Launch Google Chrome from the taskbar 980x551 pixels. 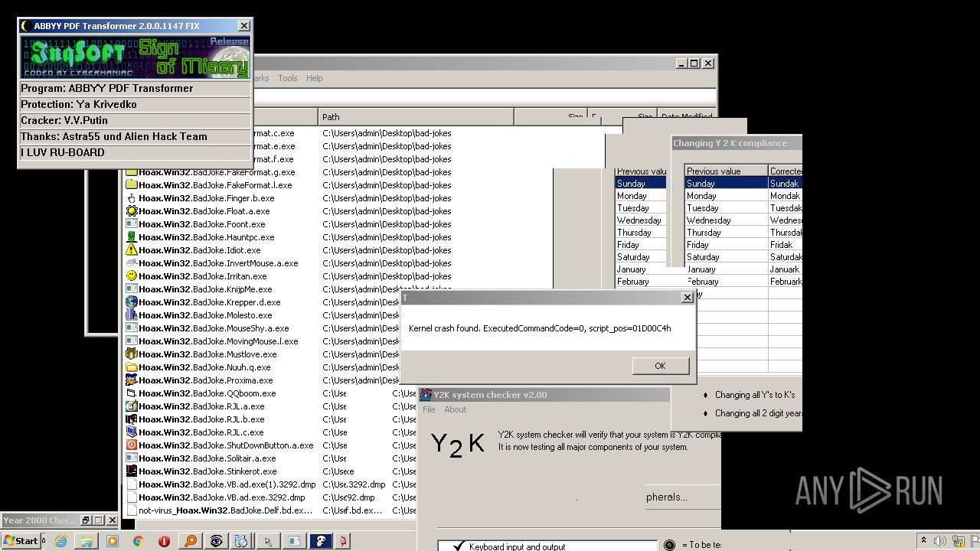(138, 541)
